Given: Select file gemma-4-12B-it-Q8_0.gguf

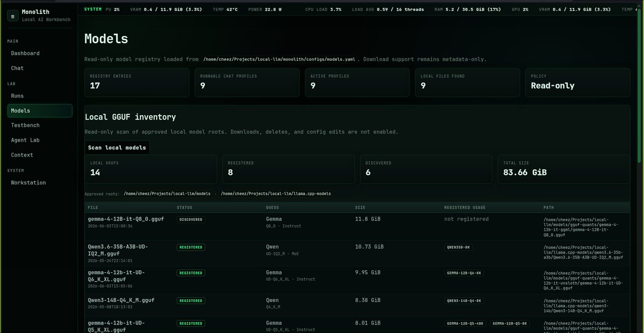Looking at the screenshot, I should pyautogui.click(x=126, y=219).
